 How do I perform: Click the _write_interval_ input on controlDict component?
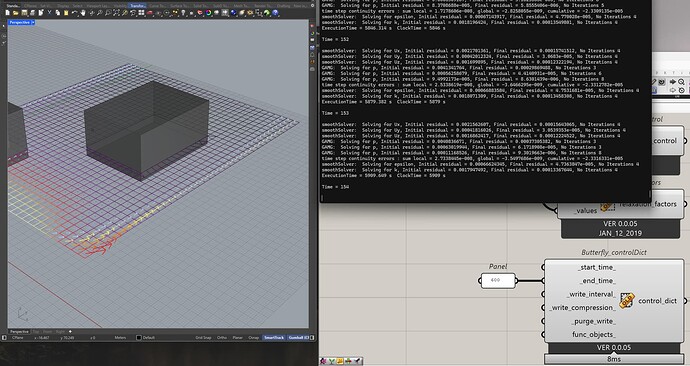[591, 294]
